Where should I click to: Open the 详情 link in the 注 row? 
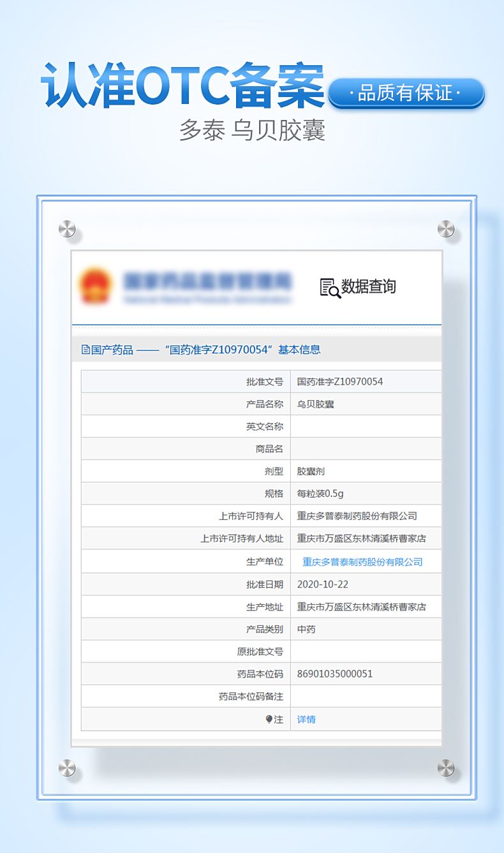tap(306, 719)
